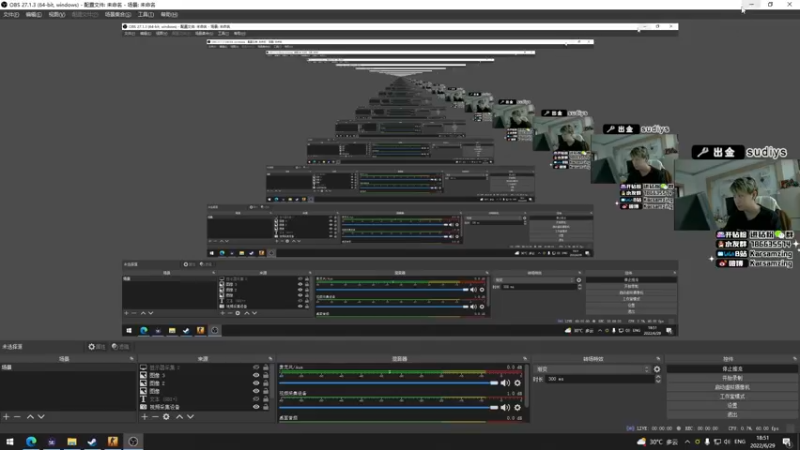The width and height of the screenshot is (800, 450).
Task: Hide the 视频采集设备 source
Action: tap(256, 407)
